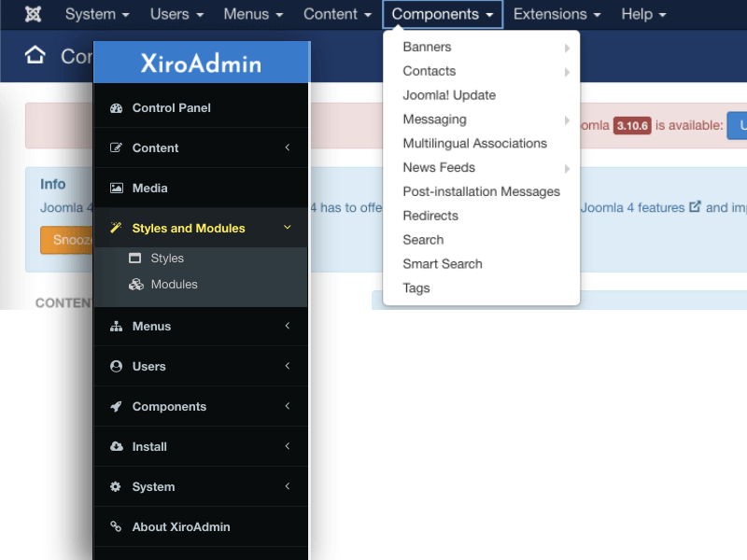Image resolution: width=747 pixels, height=560 pixels.
Task: Click the About XiroAdmin link icon
Action: 116,526
